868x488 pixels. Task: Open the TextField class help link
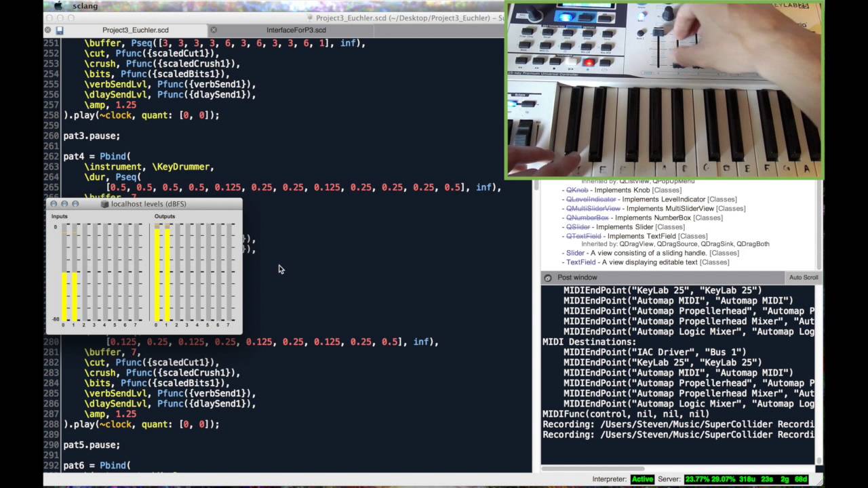581,262
